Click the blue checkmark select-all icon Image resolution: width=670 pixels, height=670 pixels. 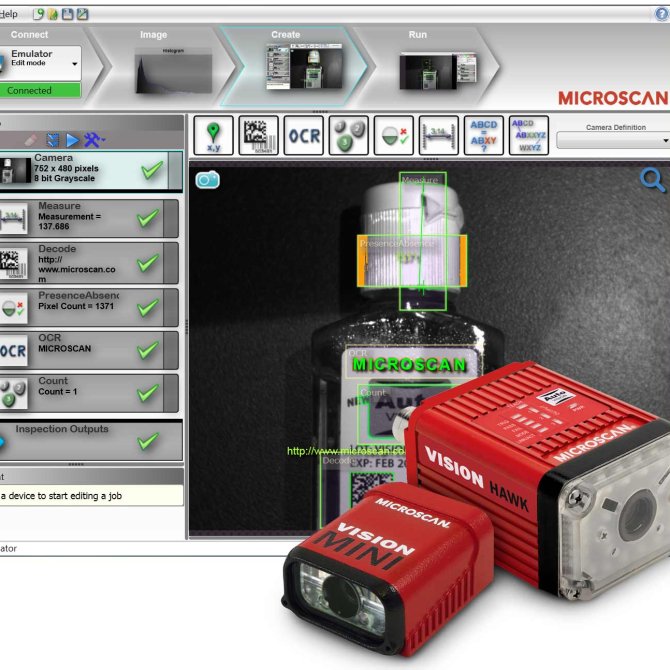click(x=53, y=140)
